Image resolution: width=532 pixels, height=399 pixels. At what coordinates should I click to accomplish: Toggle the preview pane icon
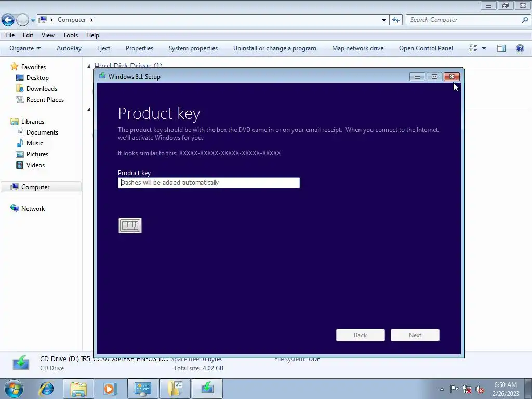[x=501, y=48]
